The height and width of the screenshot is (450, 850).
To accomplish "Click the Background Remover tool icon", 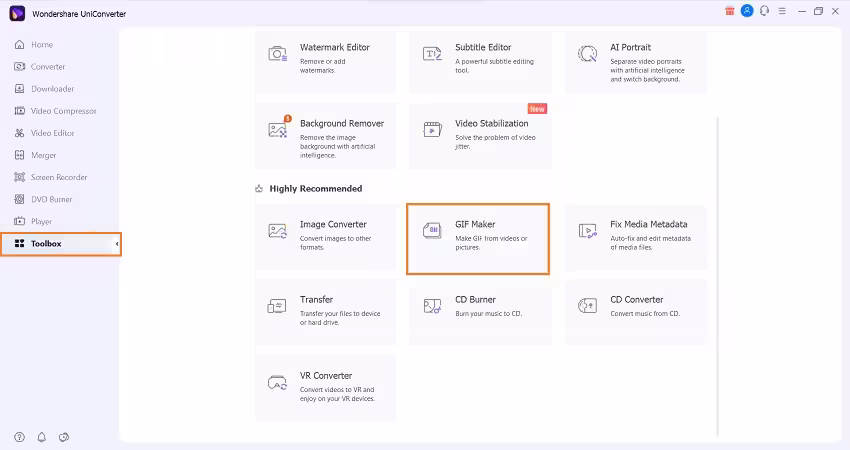I will 278,129.
